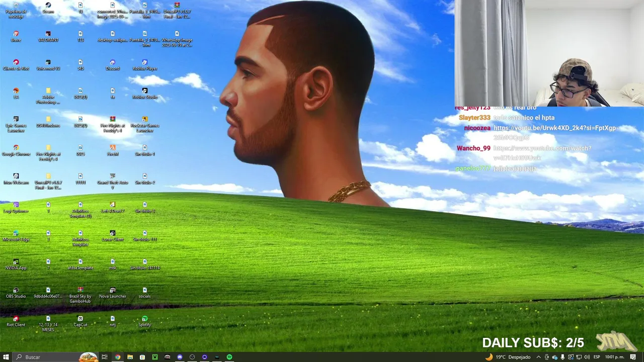Launch Rockstar Games Launcher shortcut

tap(144, 125)
